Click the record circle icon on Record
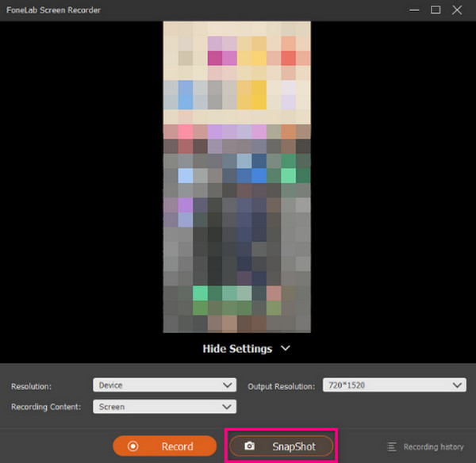The height and width of the screenshot is (463, 476). pyautogui.click(x=133, y=446)
